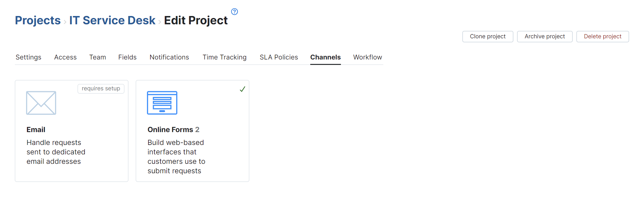Go to the SLA Policies tab
This screenshot has width=644, height=197.
click(279, 57)
